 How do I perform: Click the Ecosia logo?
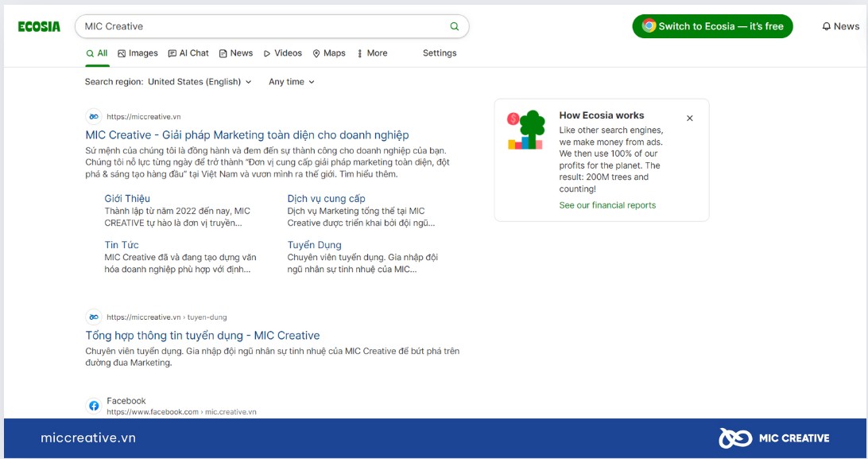point(39,26)
